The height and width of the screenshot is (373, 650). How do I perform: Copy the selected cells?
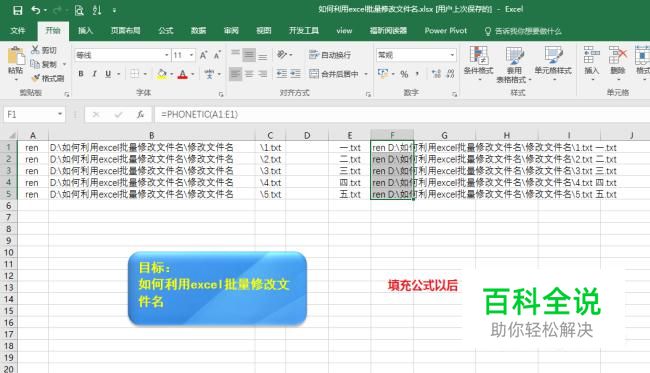pos(45,64)
